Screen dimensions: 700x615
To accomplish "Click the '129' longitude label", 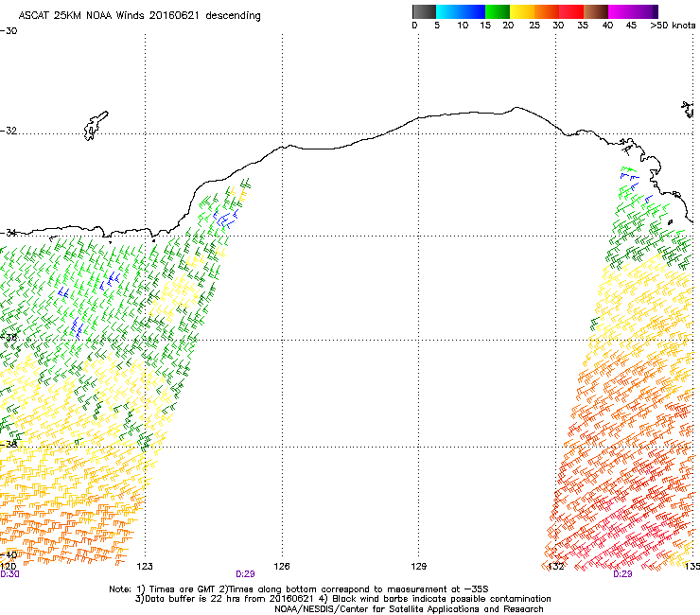I will click(x=419, y=567).
